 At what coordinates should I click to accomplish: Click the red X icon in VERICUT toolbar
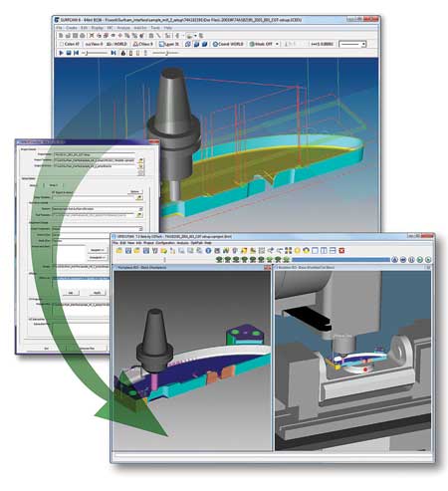[341, 251]
